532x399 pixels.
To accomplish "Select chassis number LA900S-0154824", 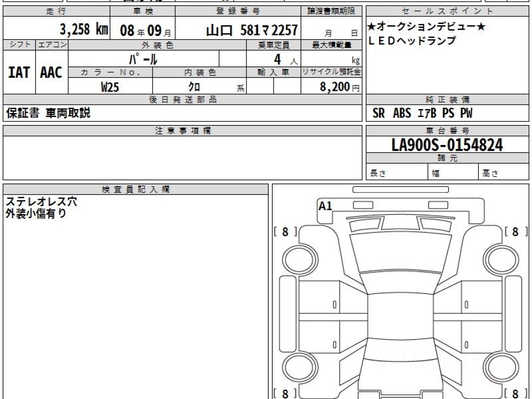I will pyautogui.click(x=447, y=145).
